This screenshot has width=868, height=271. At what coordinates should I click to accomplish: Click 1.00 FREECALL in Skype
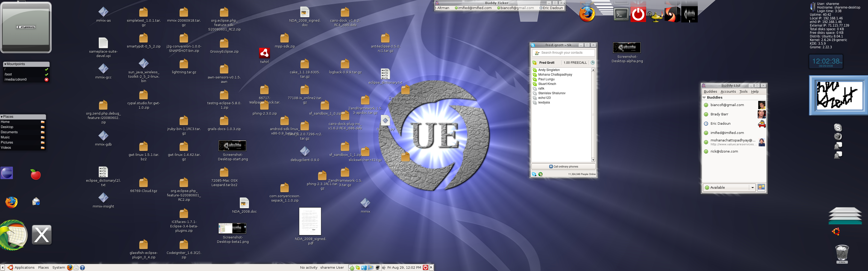tap(575, 63)
